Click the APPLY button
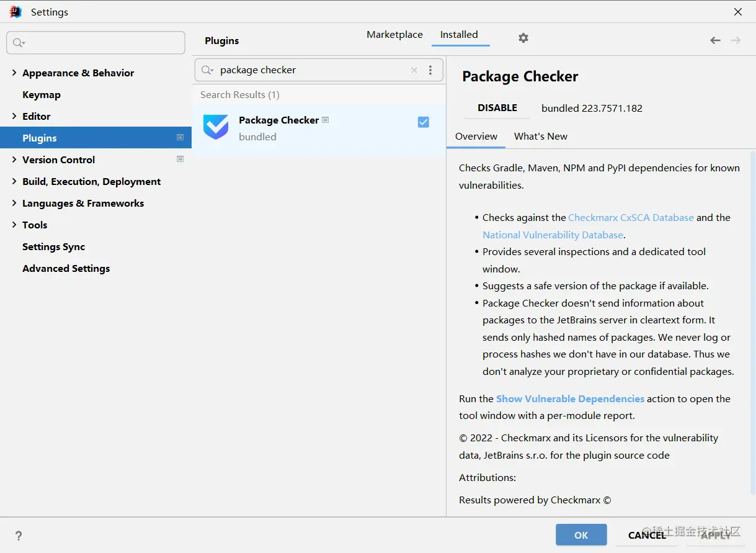 click(716, 535)
